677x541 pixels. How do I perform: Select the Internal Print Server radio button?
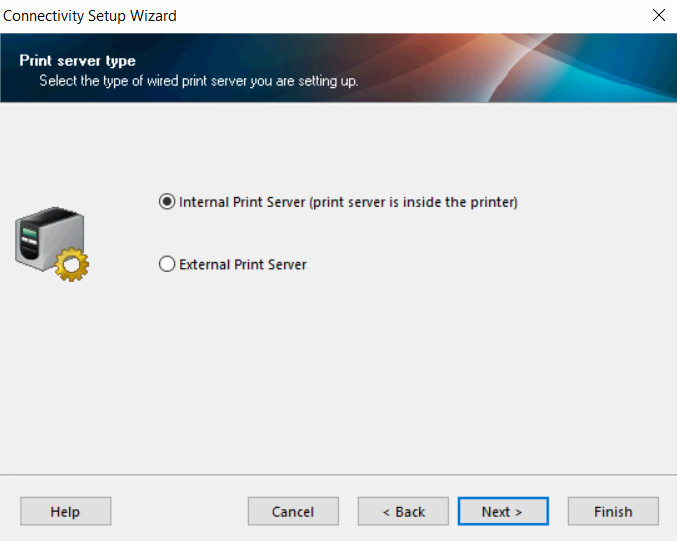(x=167, y=202)
